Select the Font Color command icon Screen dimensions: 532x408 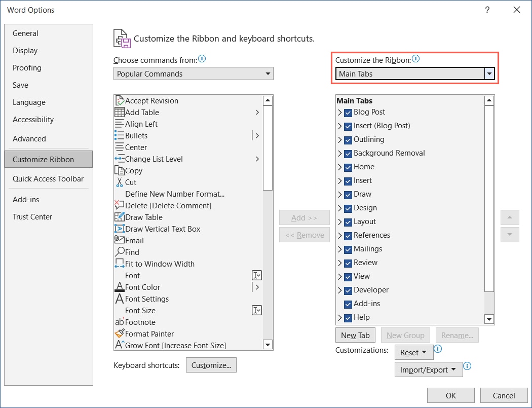[x=120, y=287]
